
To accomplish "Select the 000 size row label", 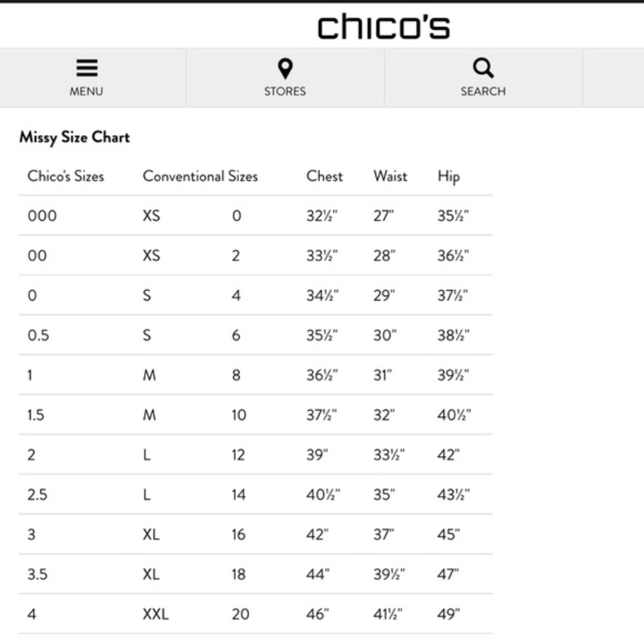I will click(42, 216).
